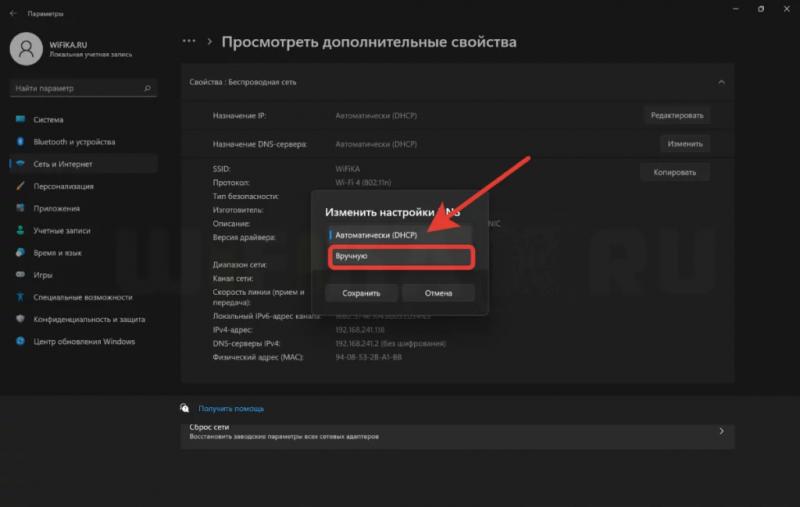Click the Получить помощь link
800x507 pixels.
tap(231, 408)
